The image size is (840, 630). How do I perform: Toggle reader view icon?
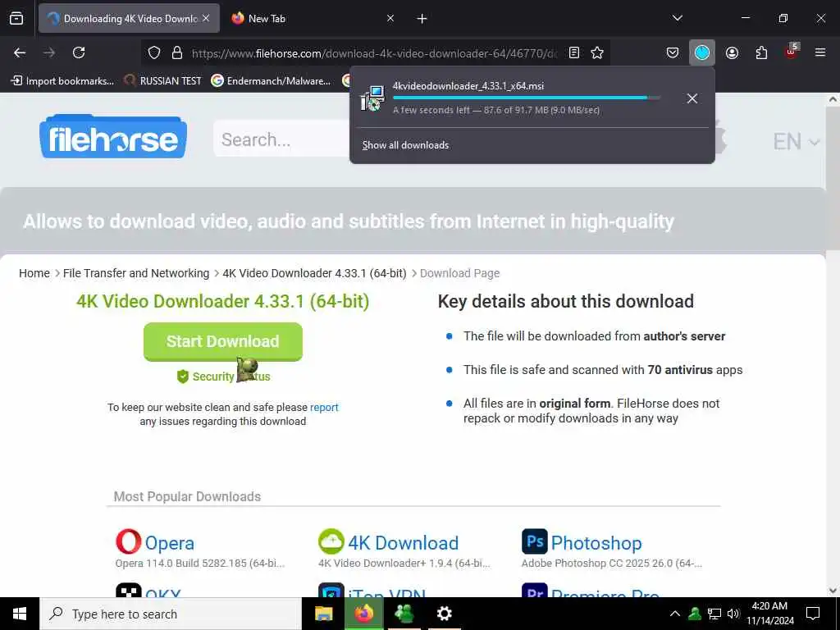tap(573, 52)
